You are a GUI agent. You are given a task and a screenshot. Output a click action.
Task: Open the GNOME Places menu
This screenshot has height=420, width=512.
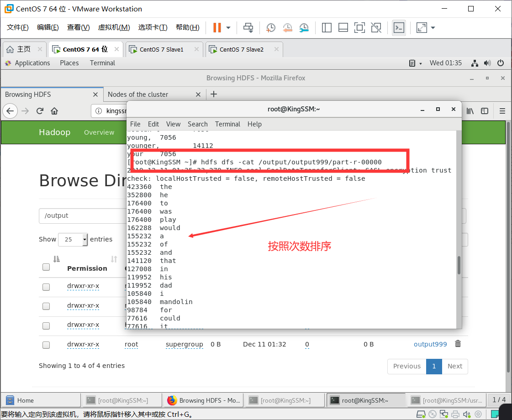coord(69,63)
